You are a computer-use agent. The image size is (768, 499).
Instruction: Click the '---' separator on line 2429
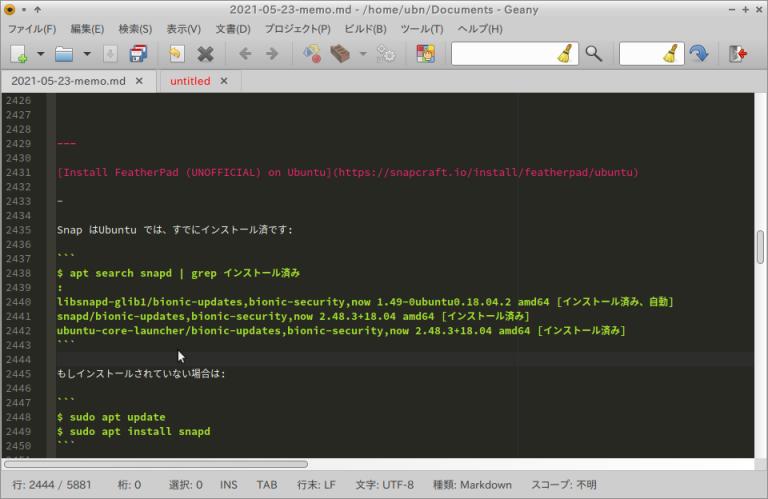[x=67, y=143]
